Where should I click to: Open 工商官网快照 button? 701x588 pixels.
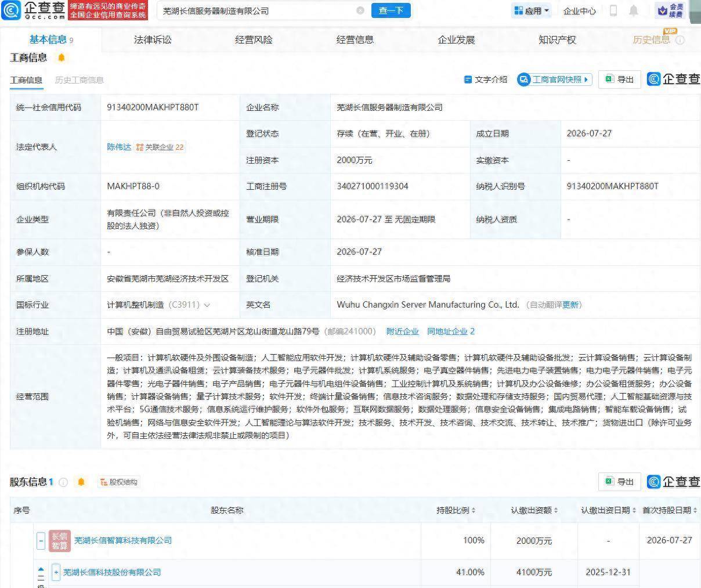click(x=554, y=80)
